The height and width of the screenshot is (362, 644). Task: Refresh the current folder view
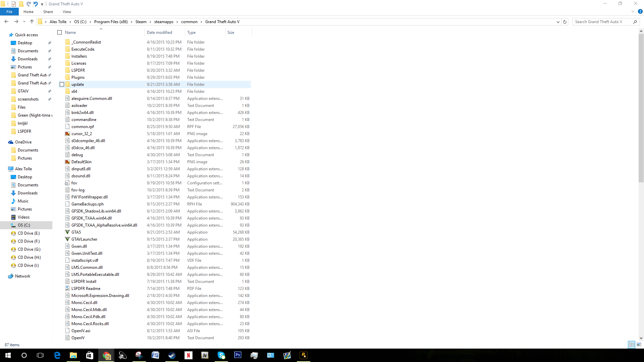tap(565, 22)
